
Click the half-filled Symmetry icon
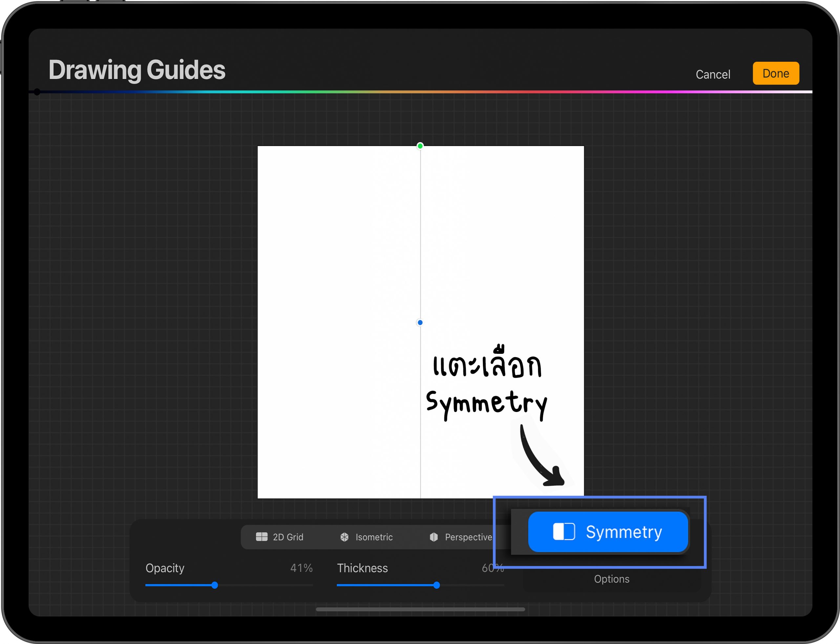tap(564, 532)
